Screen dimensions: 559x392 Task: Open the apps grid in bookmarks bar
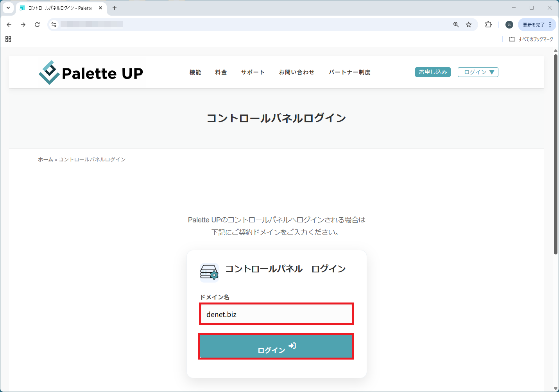(8, 39)
